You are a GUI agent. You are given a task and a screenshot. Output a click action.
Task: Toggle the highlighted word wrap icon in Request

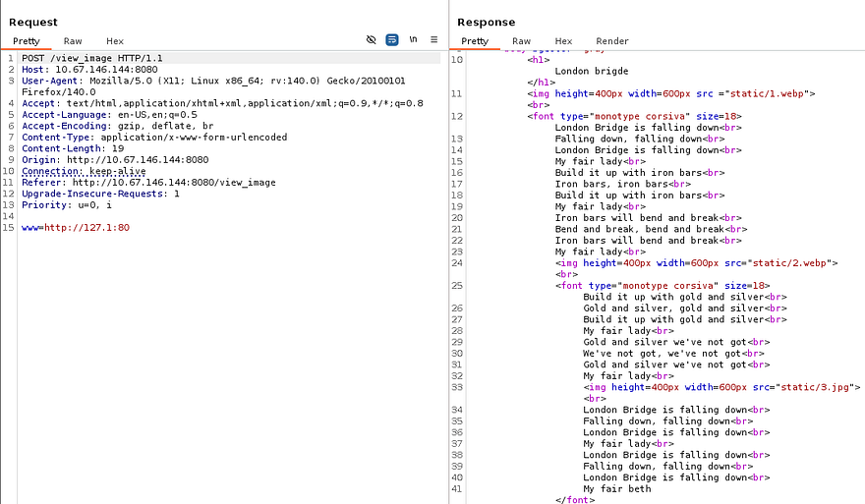[392, 40]
